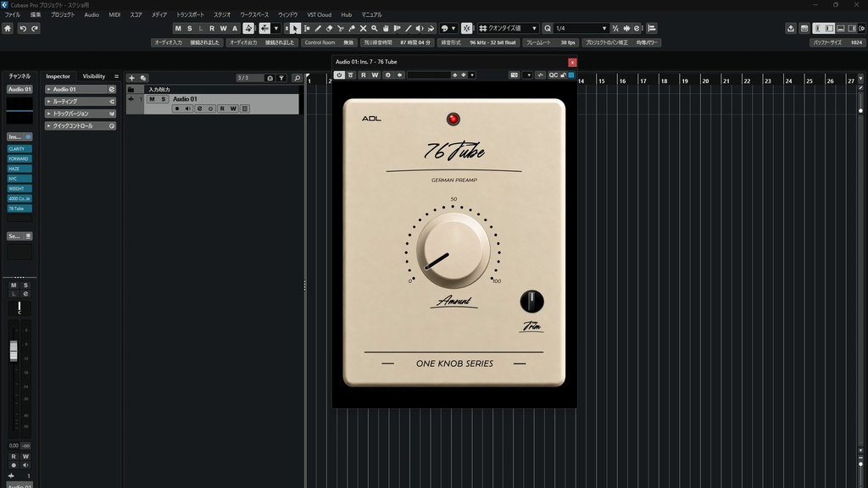Click the large Amount knob on 76 Tube
This screenshot has height=488, width=868.
point(453,250)
